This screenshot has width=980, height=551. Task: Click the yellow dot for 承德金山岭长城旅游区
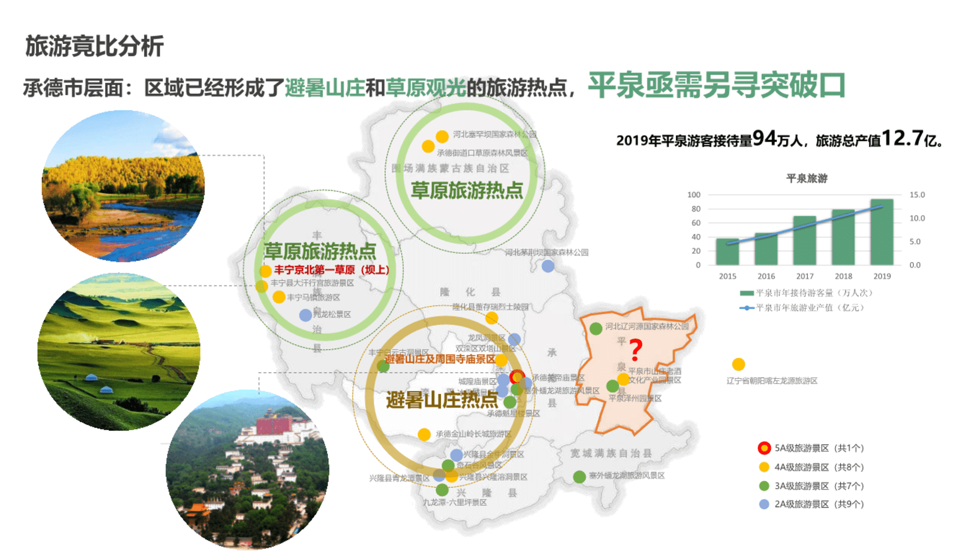click(x=424, y=434)
